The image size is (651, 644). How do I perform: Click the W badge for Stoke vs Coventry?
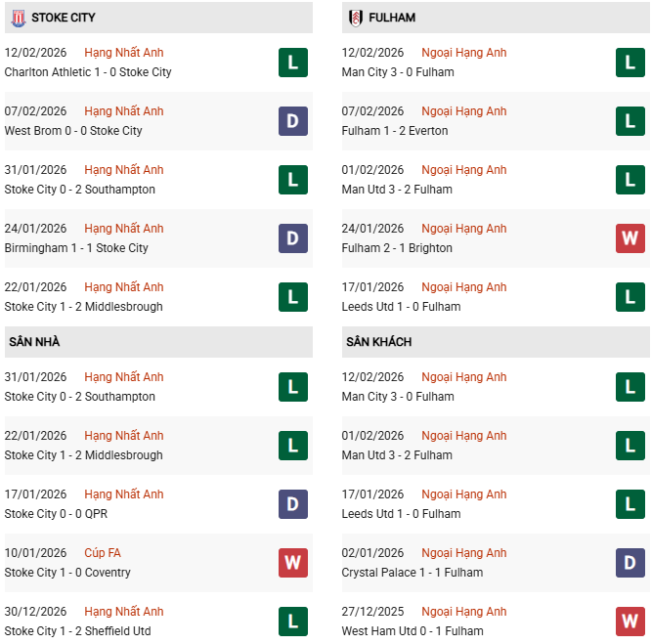[x=292, y=563]
